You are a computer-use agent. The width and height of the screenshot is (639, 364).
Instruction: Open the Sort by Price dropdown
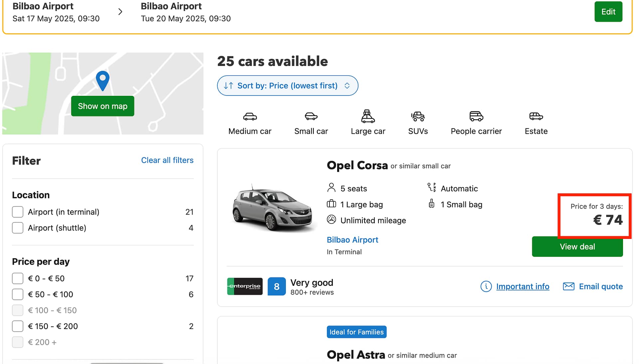pos(288,86)
